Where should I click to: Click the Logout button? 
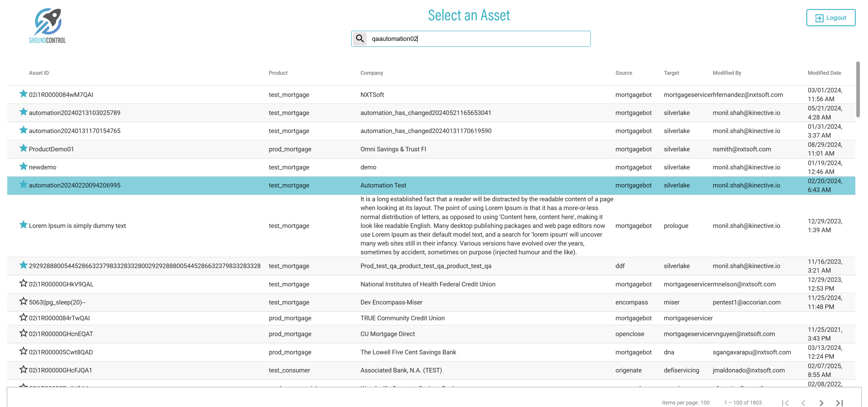click(x=830, y=18)
